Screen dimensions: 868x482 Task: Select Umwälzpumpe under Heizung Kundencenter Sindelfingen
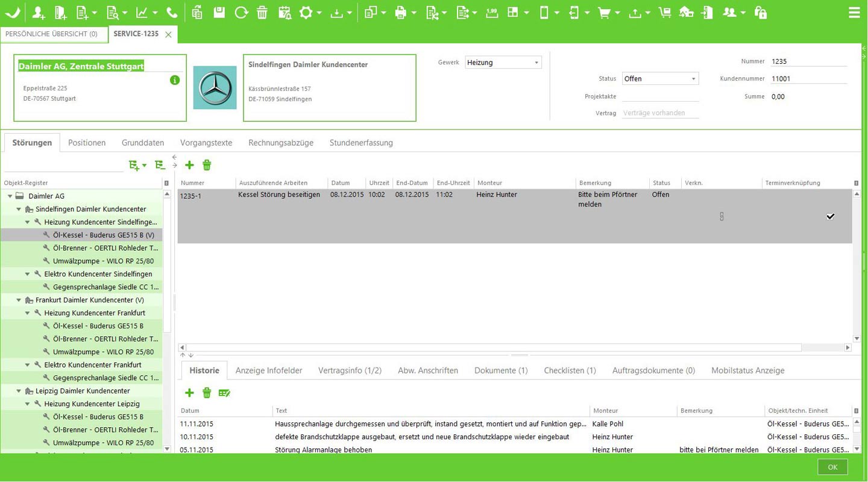103,261
